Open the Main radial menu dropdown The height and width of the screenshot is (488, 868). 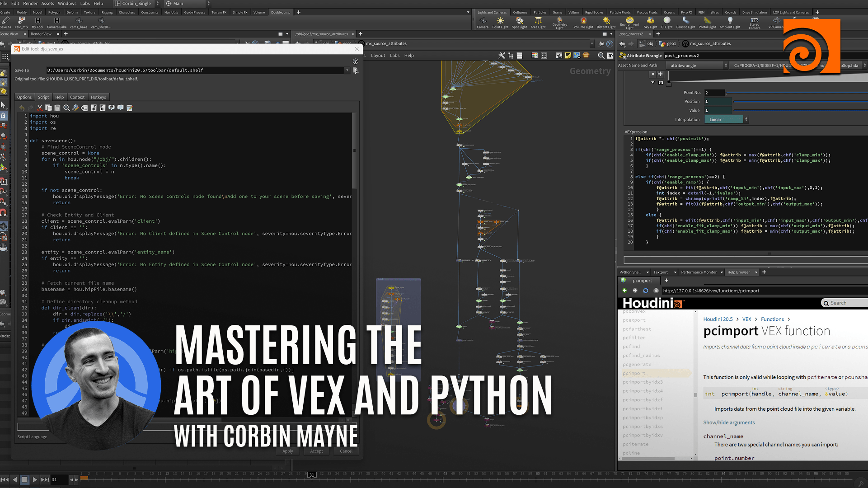click(188, 4)
